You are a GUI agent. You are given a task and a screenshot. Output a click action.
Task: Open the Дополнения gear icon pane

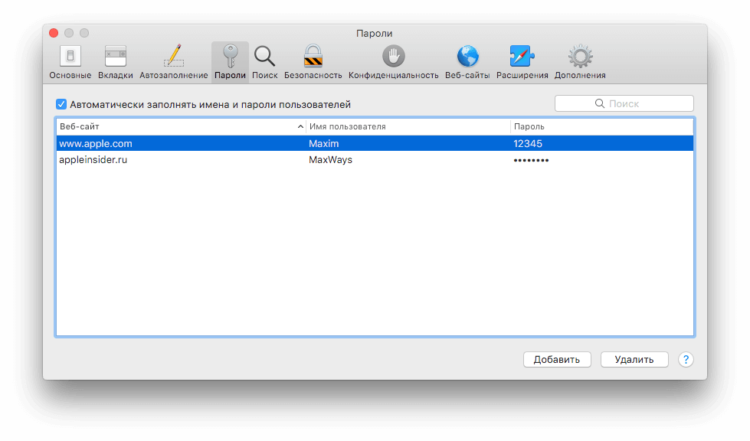tap(580, 62)
